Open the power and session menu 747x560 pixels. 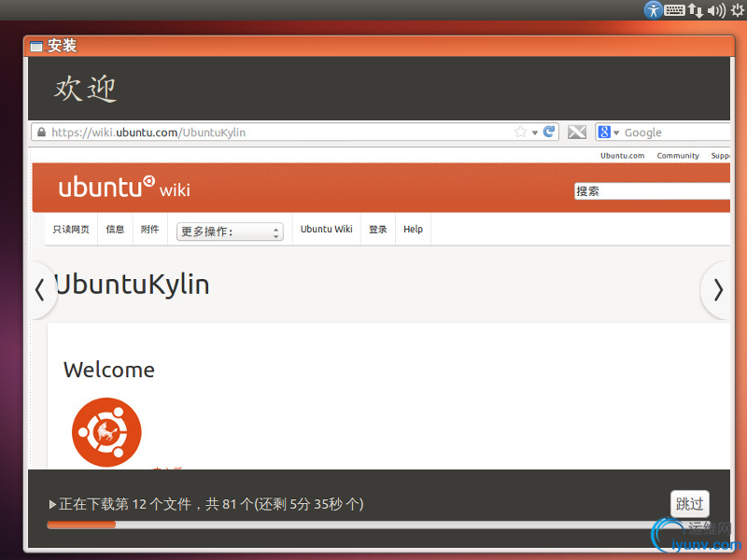point(738,10)
